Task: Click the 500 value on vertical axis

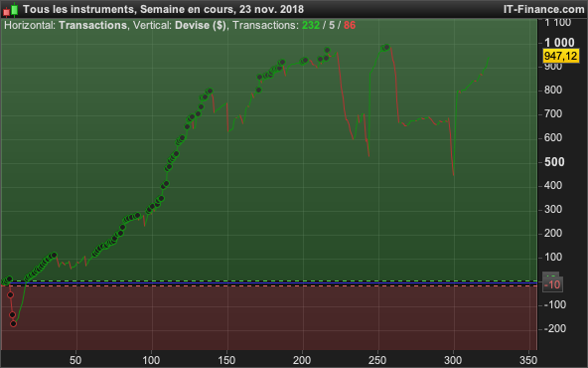Action: (x=554, y=162)
